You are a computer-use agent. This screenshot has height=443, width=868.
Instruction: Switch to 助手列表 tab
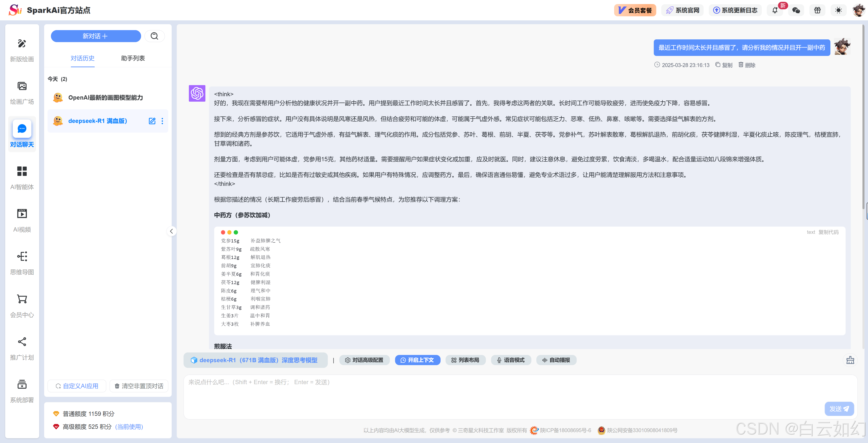(133, 58)
